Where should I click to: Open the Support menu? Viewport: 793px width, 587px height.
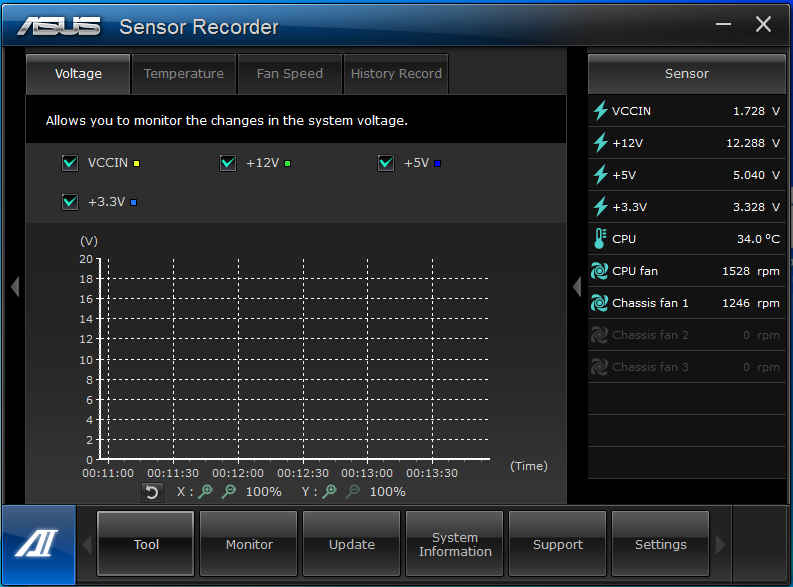[557, 544]
